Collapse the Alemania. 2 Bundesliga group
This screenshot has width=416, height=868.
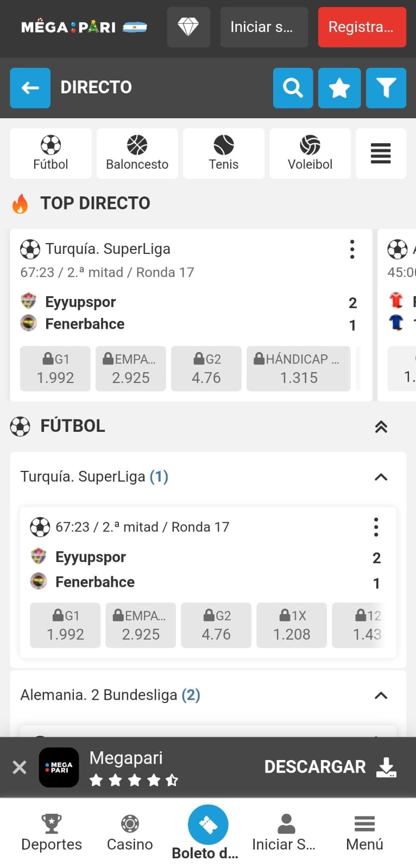tap(381, 695)
